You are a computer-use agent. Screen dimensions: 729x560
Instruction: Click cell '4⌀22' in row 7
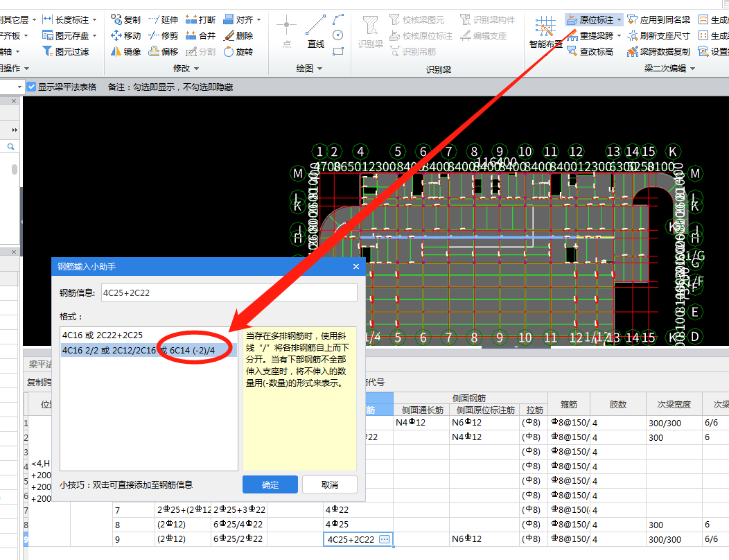[x=358, y=510]
